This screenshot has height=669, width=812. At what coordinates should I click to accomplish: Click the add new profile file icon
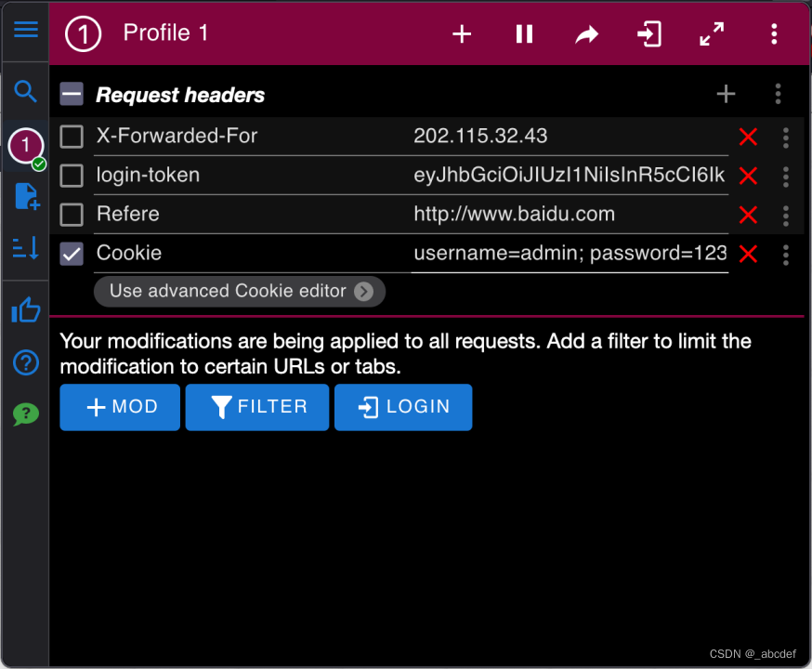point(27,196)
